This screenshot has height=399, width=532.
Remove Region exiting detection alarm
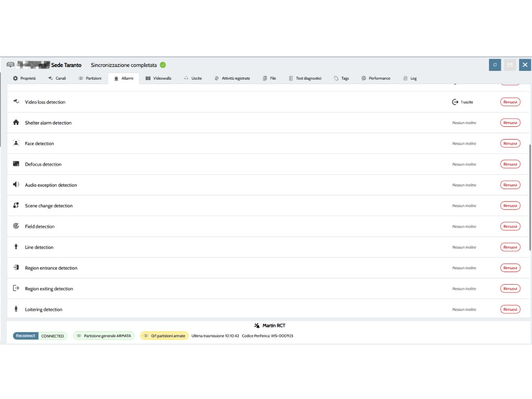coord(510,288)
